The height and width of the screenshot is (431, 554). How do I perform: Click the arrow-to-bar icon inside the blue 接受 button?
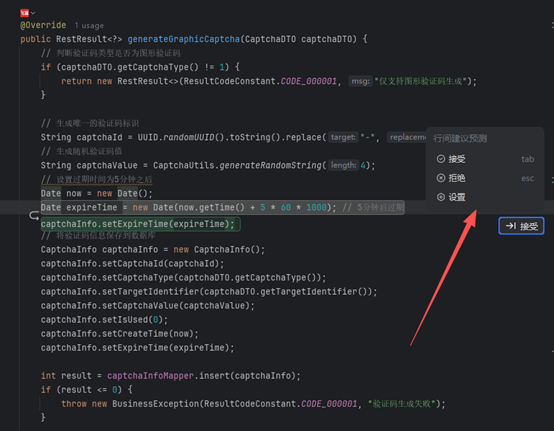click(x=511, y=226)
